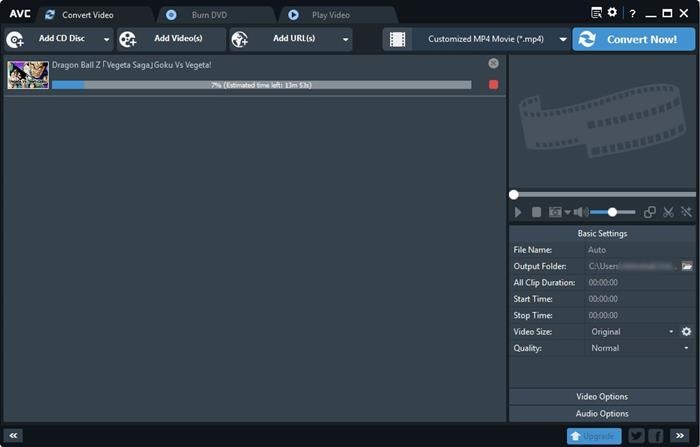Expand the Video Options section
700x447 pixels.
602,397
